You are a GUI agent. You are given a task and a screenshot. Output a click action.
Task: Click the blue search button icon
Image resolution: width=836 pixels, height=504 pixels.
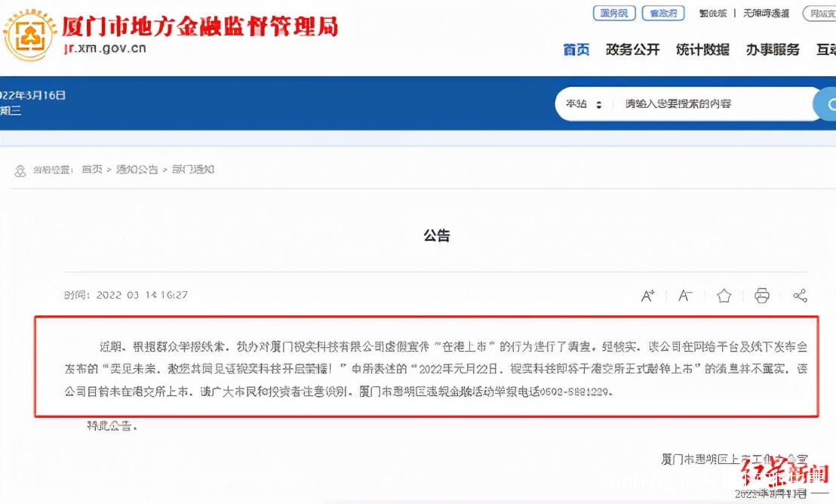tap(825, 104)
